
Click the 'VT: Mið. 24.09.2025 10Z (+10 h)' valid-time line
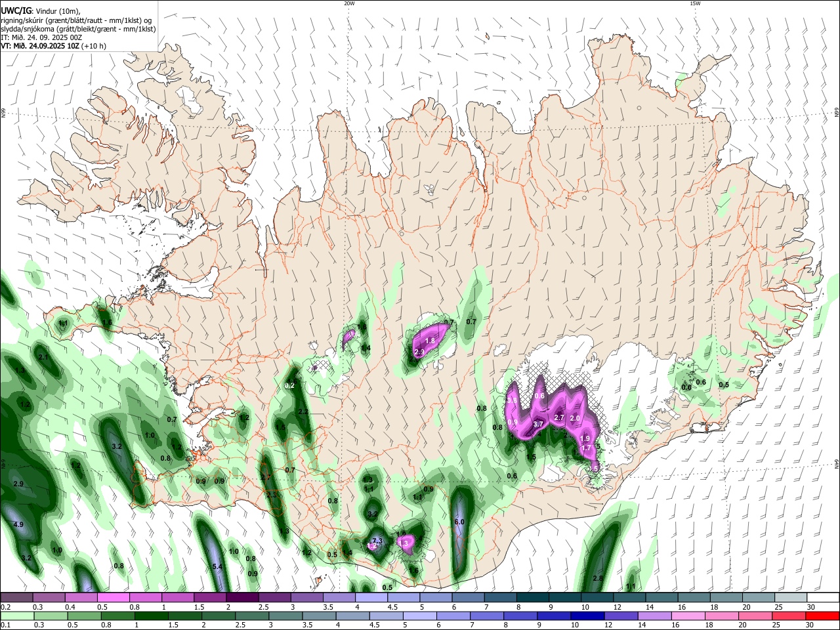click(x=54, y=46)
